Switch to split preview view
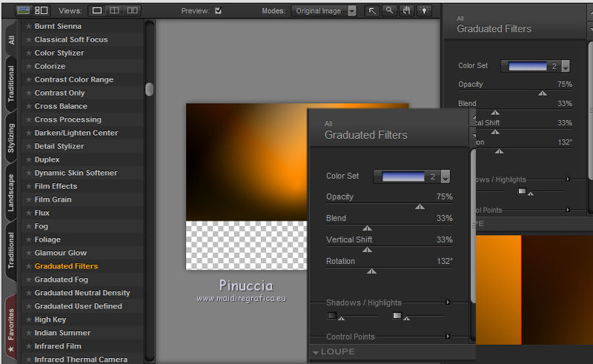593x364 pixels. point(115,11)
